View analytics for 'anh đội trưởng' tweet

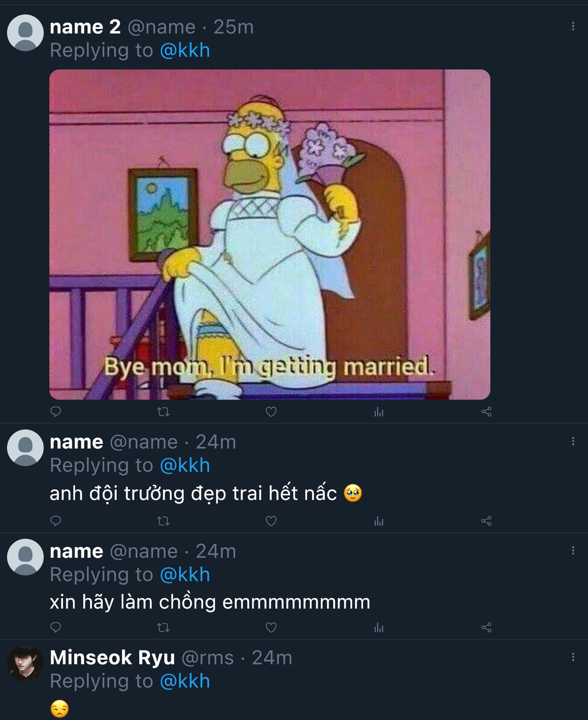point(378,521)
